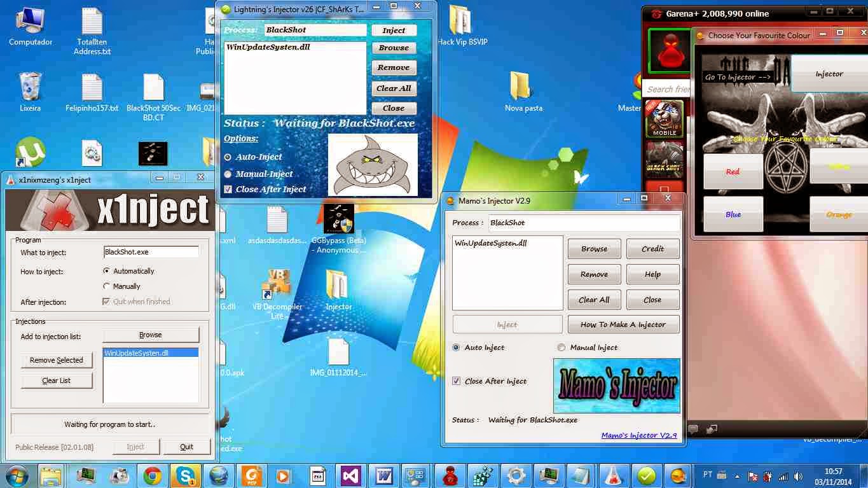
Task: Select Manual Inject in Mamo's Injector
Action: click(561, 347)
